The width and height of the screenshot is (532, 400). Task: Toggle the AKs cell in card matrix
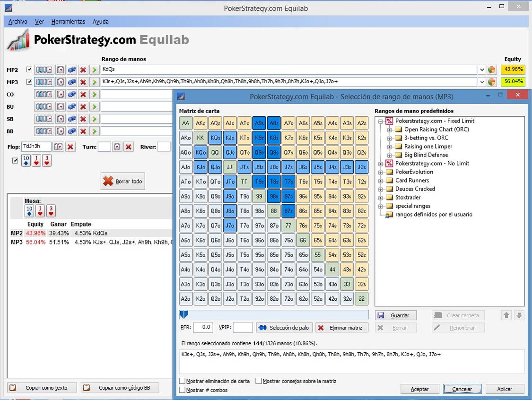click(x=200, y=123)
